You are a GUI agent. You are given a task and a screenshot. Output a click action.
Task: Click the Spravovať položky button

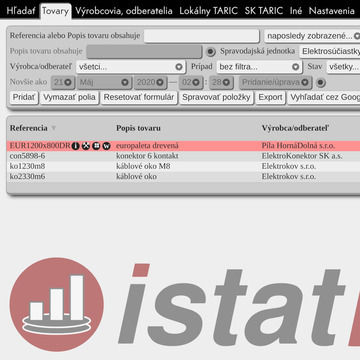pyautogui.click(x=216, y=98)
